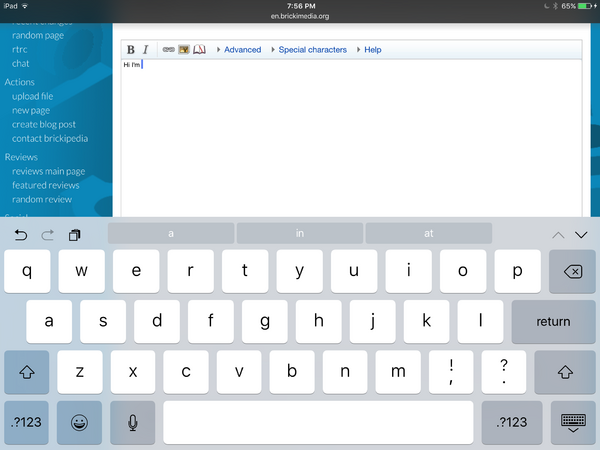Screen dimensions: 600x450
Task: Insert a link with chain icon
Action: tap(168, 49)
